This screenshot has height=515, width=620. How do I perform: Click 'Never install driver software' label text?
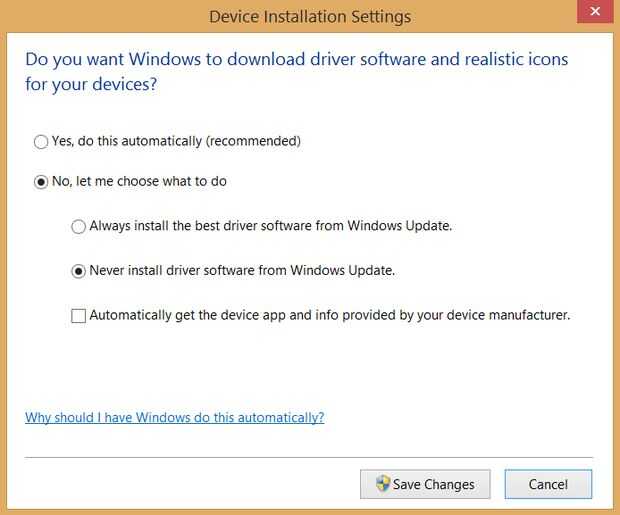point(190,270)
